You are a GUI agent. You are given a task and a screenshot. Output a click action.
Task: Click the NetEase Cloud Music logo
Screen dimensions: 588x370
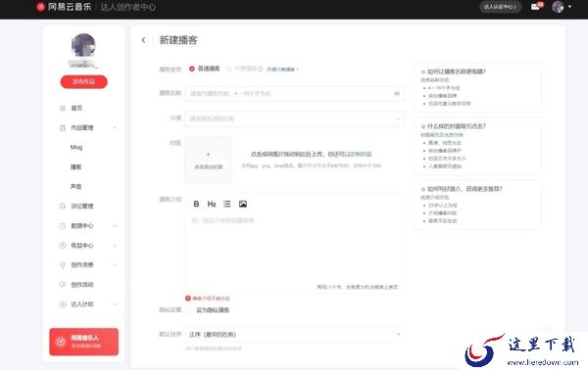tap(64, 7)
